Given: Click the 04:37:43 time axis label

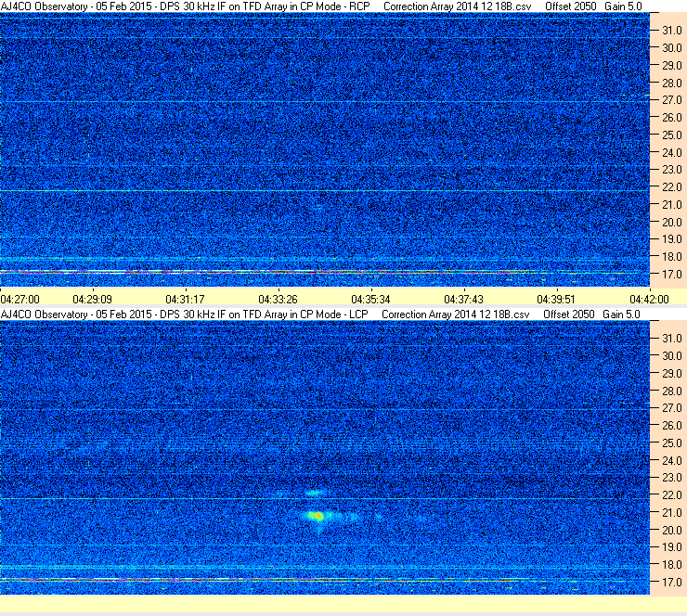Looking at the screenshot, I should 463,300.
